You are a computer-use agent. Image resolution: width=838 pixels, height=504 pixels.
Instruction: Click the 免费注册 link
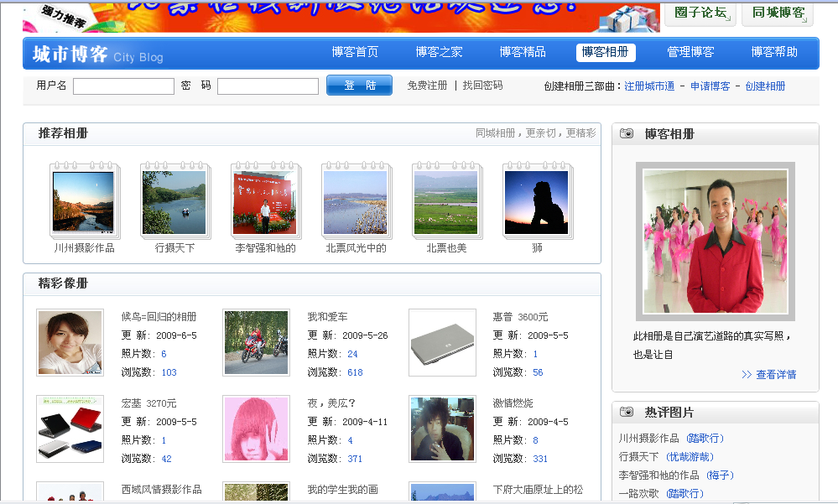point(427,86)
